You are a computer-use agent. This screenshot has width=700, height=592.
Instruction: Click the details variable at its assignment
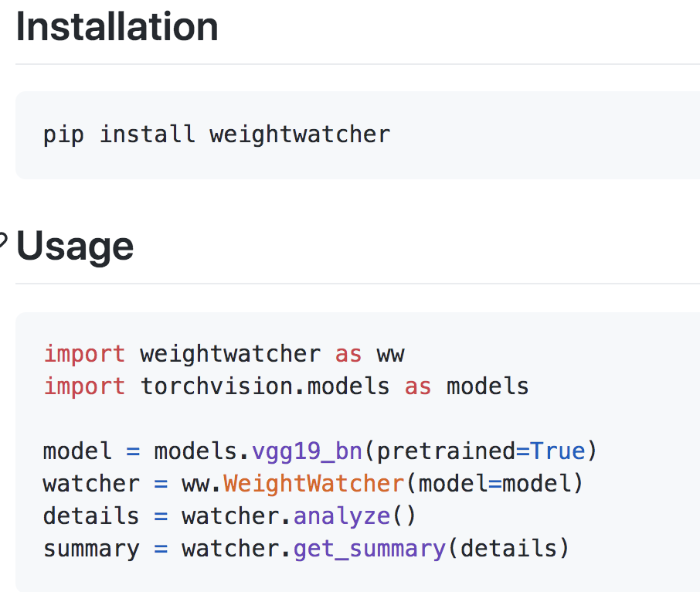[91, 515]
